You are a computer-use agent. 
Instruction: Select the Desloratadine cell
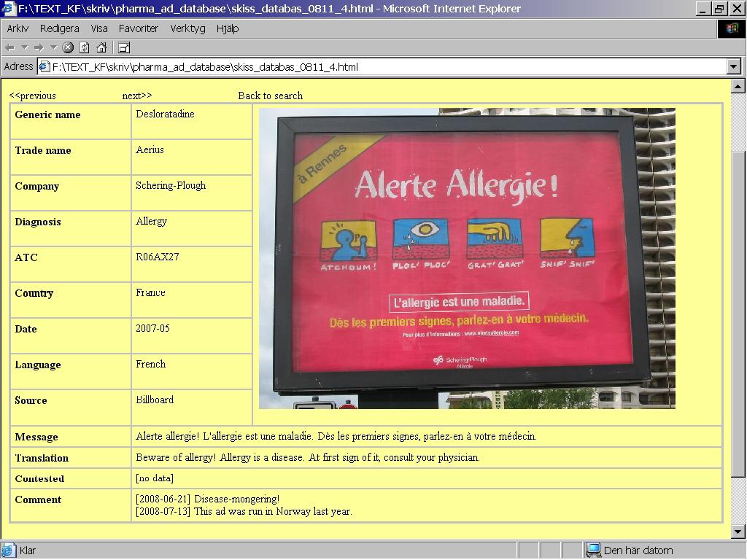click(166, 114)
